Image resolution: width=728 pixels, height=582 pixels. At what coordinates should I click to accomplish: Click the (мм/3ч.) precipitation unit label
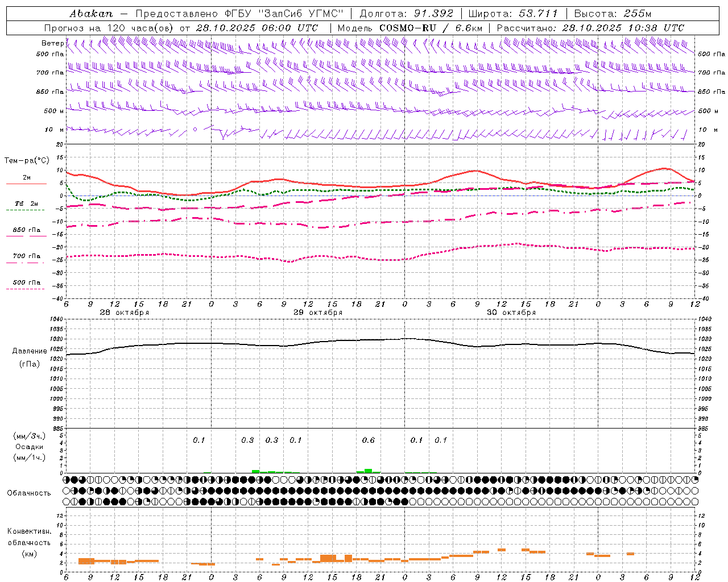pyautogui.click(x=30, y=436)
